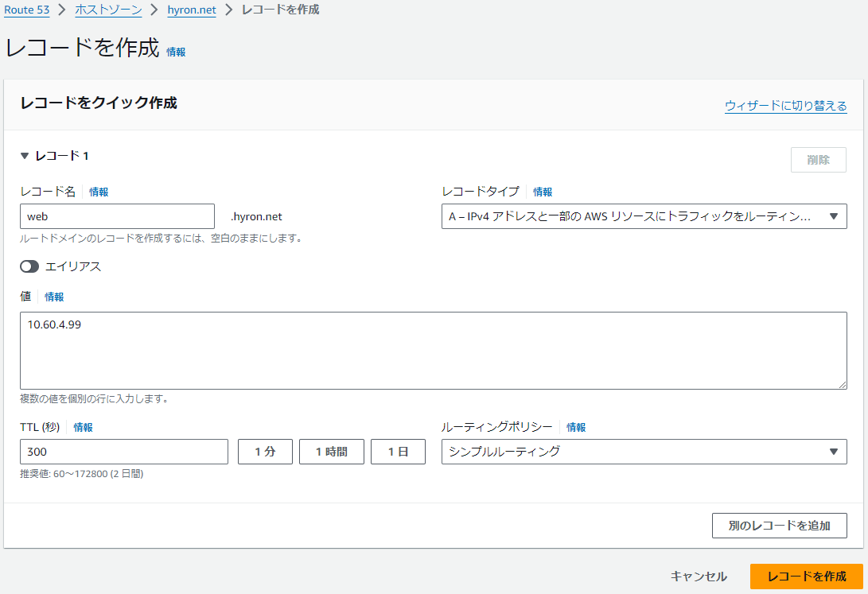Click the レコード名 input containing web
Screen dimensions: 868x594
point(117,216)
